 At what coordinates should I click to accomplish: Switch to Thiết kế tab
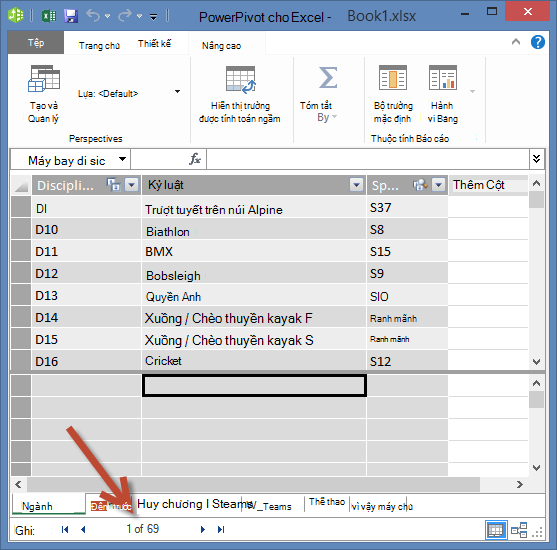point(154,44)
